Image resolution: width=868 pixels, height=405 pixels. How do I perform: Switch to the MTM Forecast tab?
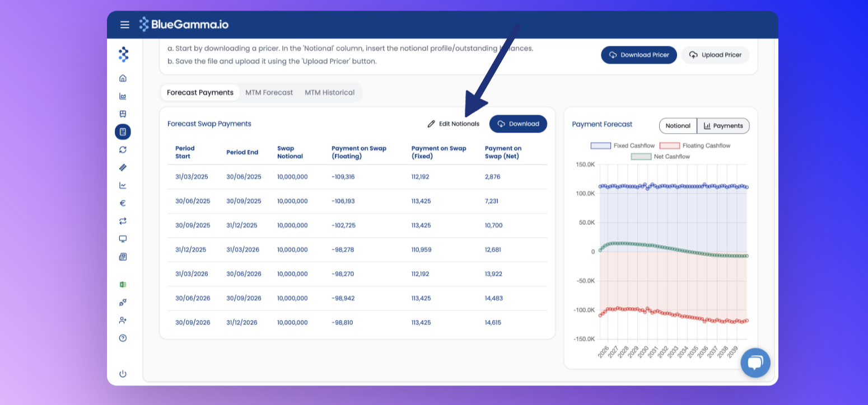(269, 92)
